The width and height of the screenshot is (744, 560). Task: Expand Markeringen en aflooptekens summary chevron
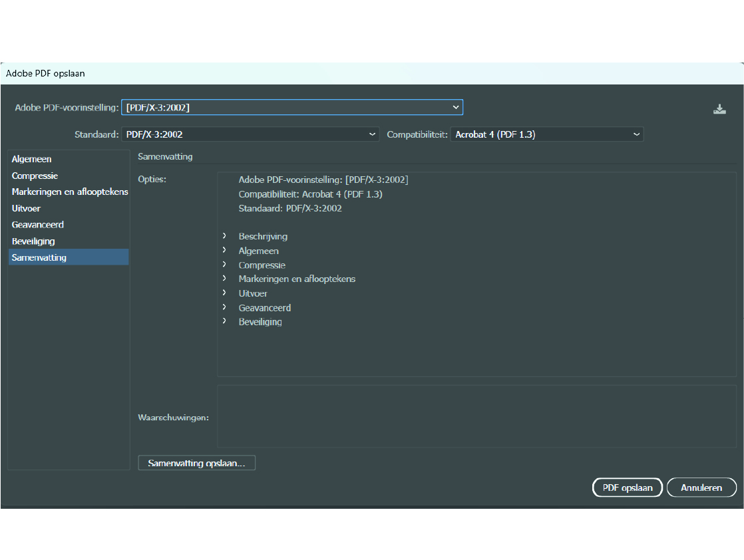coord(224,279)
